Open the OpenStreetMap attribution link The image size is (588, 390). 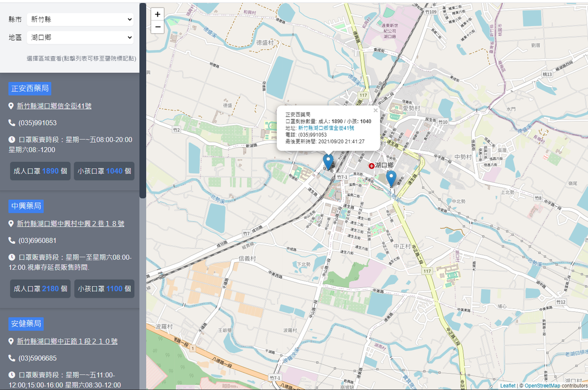tap(542, 386)
